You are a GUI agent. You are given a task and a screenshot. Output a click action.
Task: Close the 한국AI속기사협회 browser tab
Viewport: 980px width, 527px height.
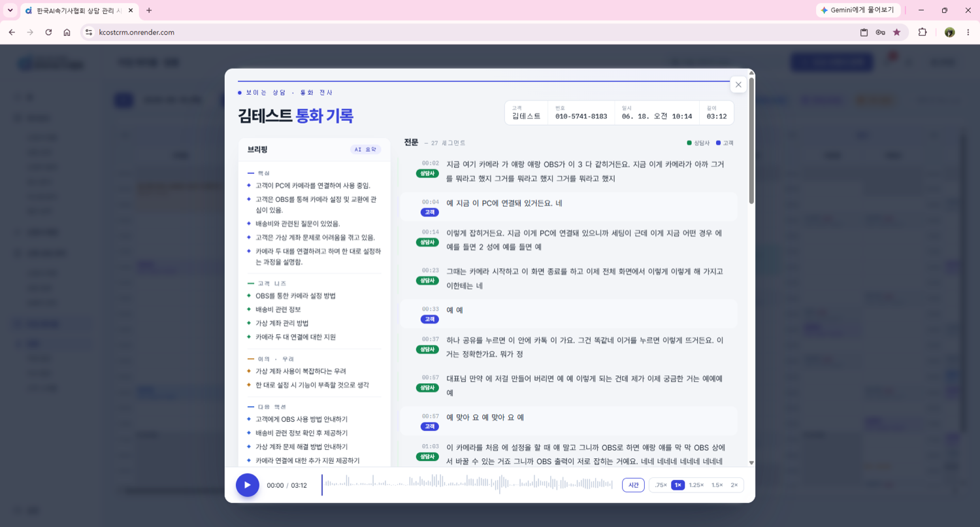130,10
